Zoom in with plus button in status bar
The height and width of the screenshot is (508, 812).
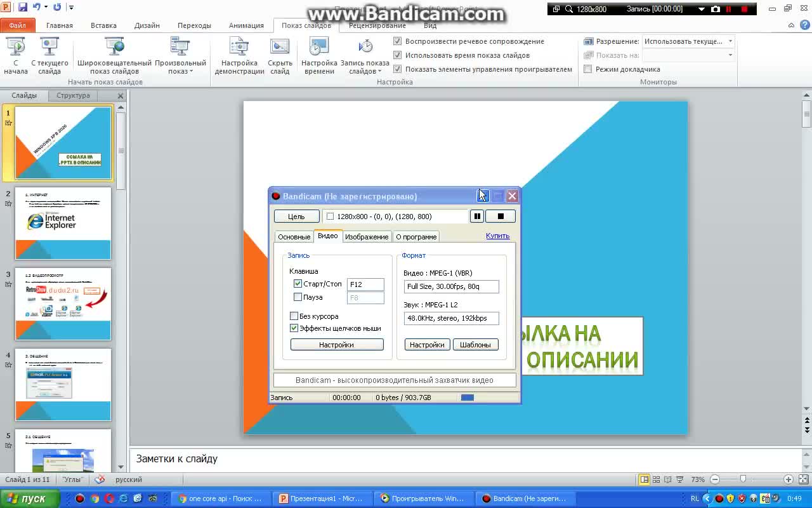(788, 479)
